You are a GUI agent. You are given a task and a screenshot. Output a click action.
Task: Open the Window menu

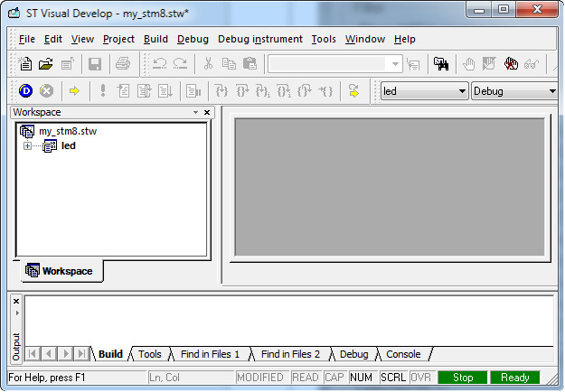click(x=365, y=39)
